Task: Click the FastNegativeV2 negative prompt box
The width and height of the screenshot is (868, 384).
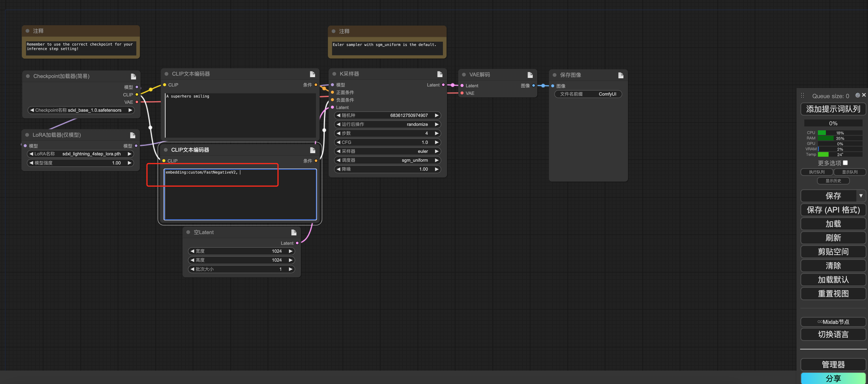Action: coord(240,195)
